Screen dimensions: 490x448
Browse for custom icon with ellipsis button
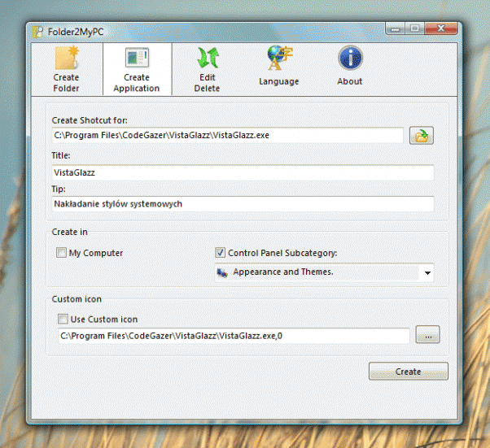427,335
